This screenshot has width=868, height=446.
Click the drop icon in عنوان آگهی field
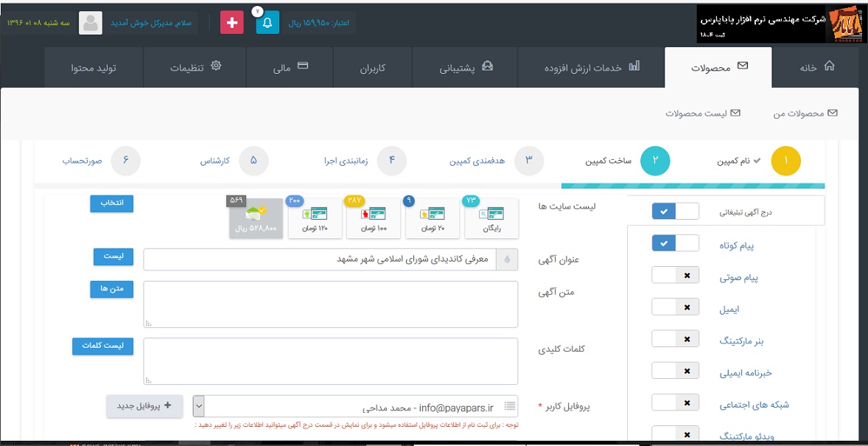(x=507, y=259)
